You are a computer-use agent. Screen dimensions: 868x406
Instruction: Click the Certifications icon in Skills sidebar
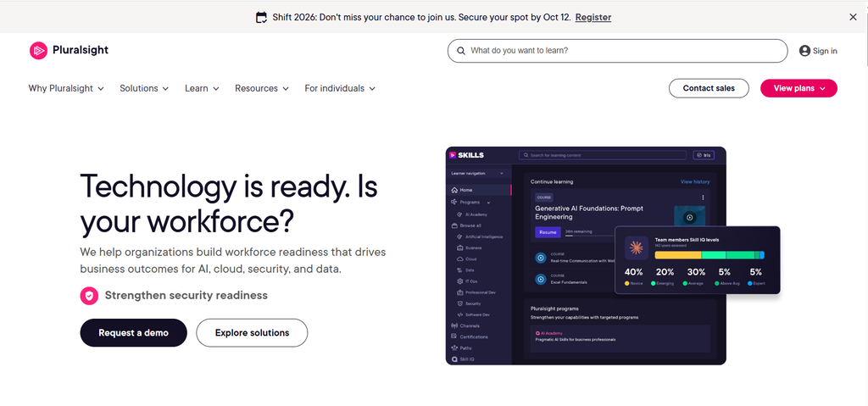(x=454, y=336)
